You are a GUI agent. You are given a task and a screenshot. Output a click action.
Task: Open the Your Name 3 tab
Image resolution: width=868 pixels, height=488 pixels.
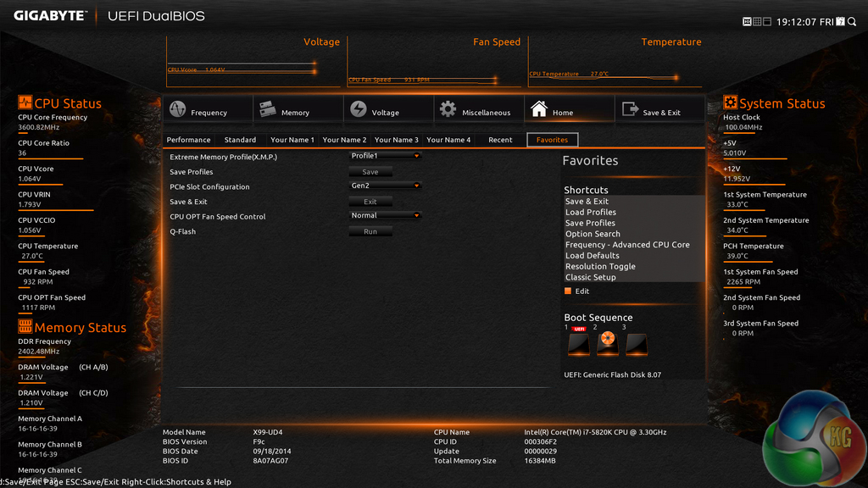point(397,140)
